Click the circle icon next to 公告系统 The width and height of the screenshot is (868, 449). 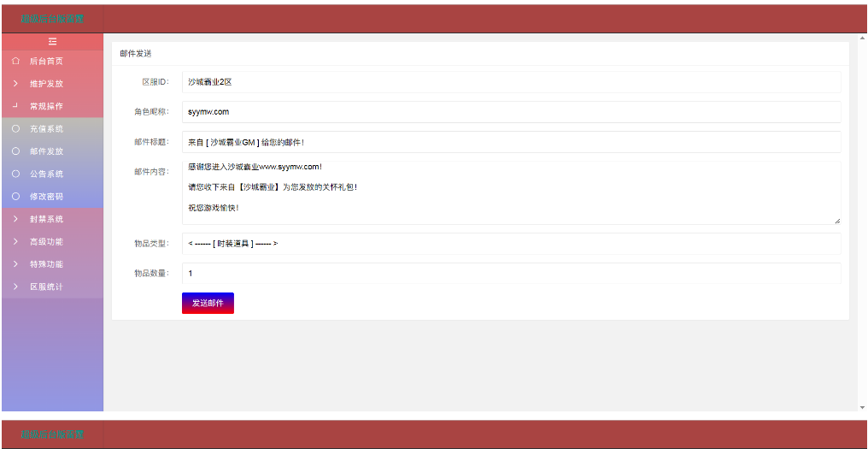[15, 174]
